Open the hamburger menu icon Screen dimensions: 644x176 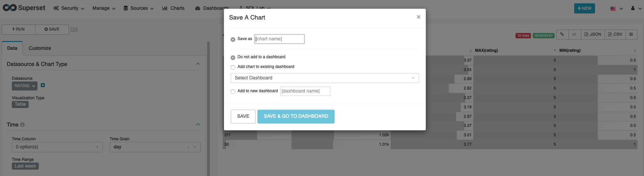point(631,34)
